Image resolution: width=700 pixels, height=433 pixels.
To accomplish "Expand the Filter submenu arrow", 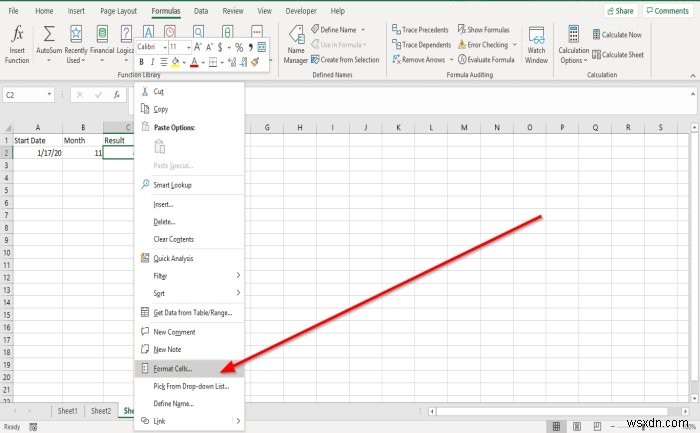I will pyautogui.click(x=238, y=275).
